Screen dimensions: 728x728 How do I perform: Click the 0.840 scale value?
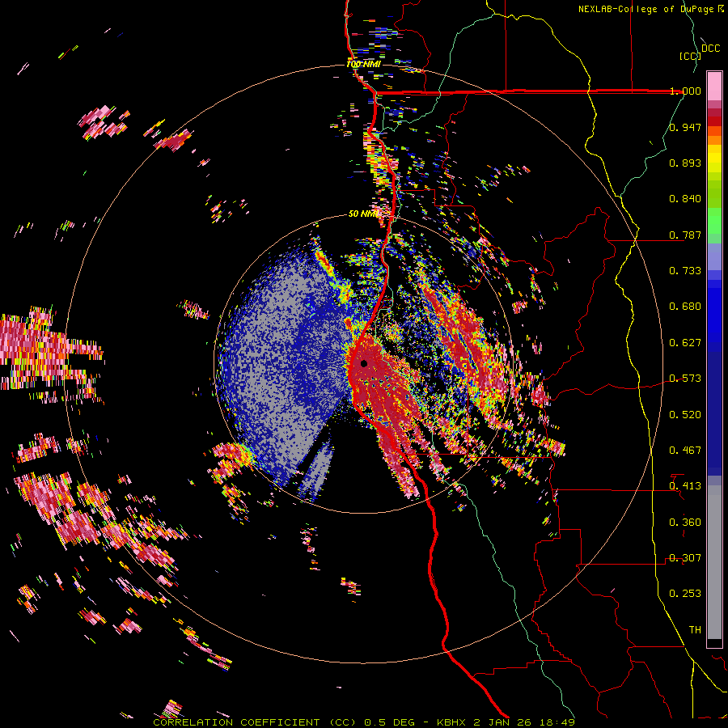coord(685,199)
